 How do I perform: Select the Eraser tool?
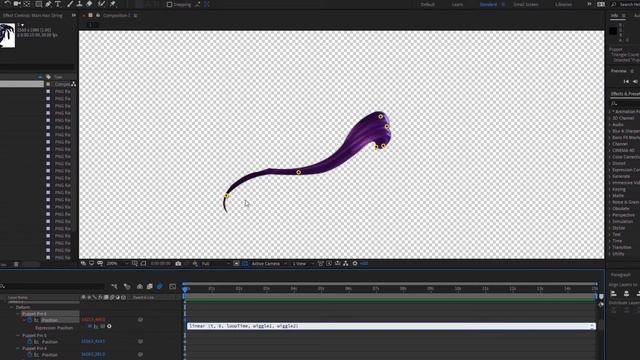click(x=89, y=4)
